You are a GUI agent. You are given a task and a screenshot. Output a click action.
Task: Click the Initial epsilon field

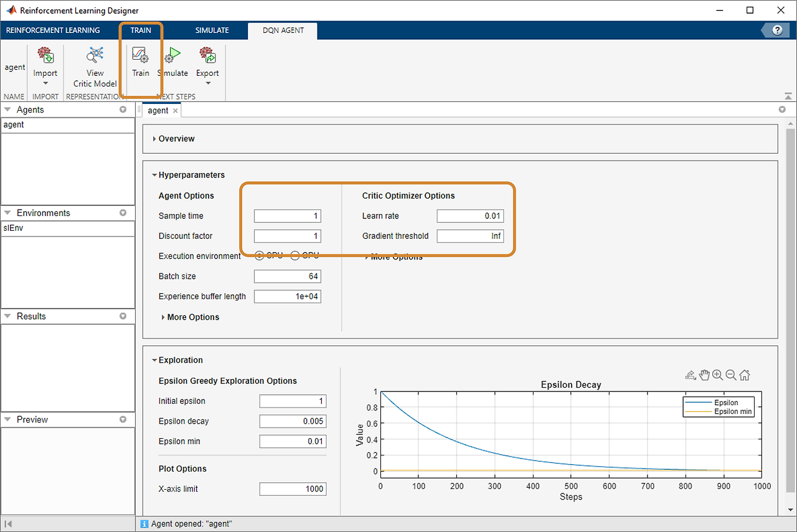(293, 401)
